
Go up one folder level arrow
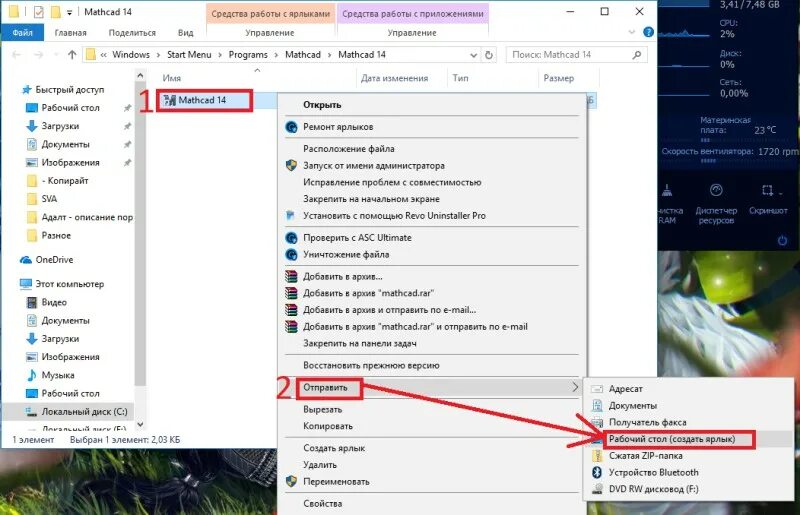pos(72,55)
